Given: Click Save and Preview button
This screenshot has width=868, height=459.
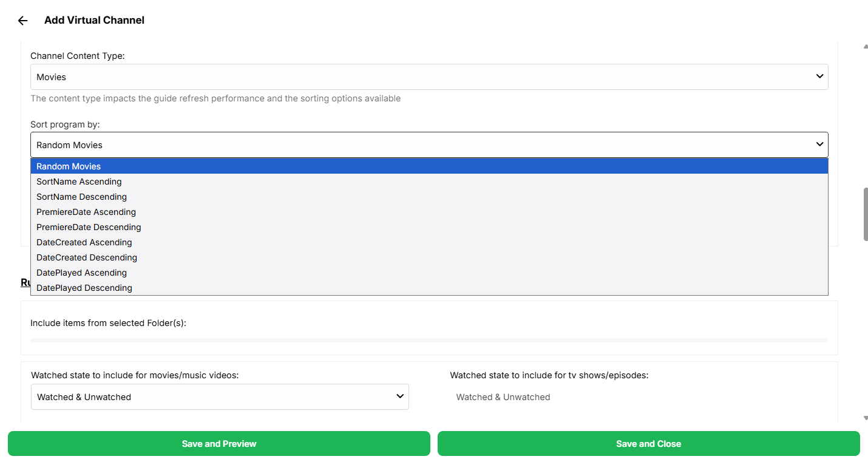Looking at the screenshot, I should [x=219, y=444].
